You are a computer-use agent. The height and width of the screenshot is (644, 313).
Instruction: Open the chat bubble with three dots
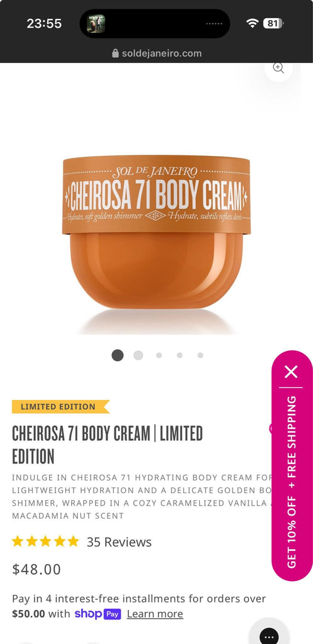[269, 636]
